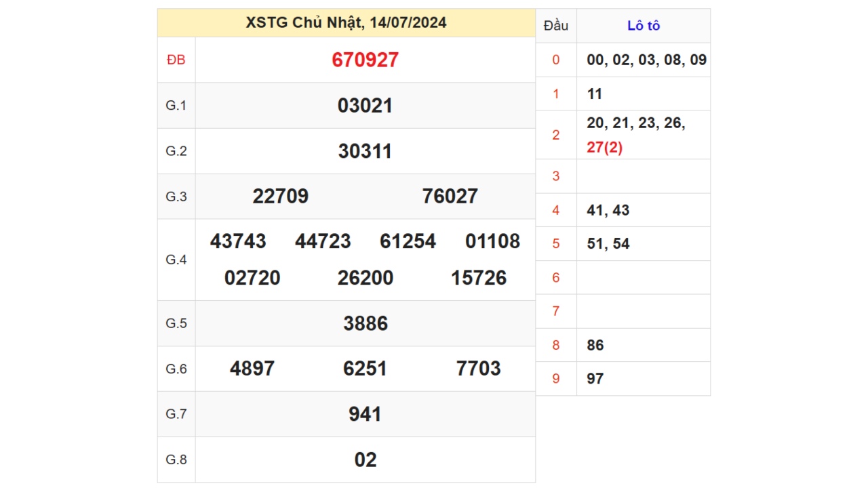Image resolution: width=868 pixels, height=488 pixels.
Task: Select G.4 result 02720
Action: pyautogui.click(x=252, y=278)
